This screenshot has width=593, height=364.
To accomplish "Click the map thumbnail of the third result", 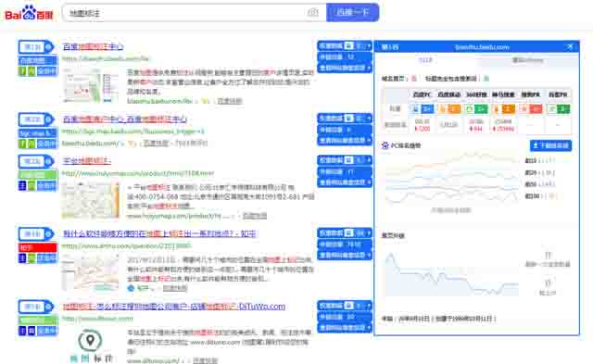I will click(x=91, y=200).
